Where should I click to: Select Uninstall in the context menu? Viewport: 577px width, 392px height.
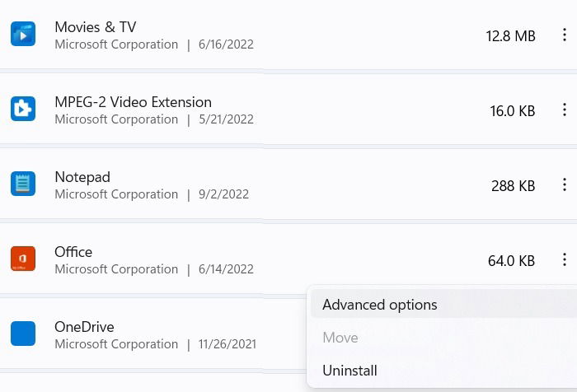pyautogui.click(x=349, y=371)
